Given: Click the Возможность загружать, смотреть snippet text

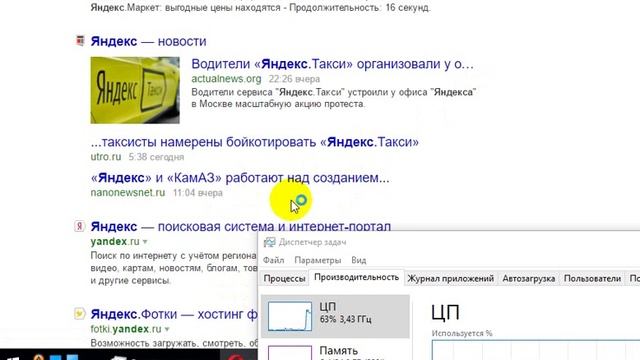Looking at the screenshot, I should pos(174,343).
